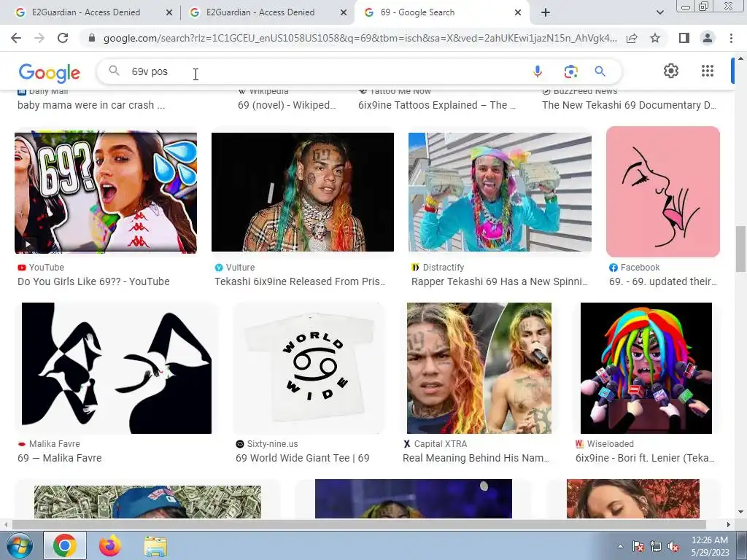Click the Distractify source label
747x560 pixels.
(443, 268)
